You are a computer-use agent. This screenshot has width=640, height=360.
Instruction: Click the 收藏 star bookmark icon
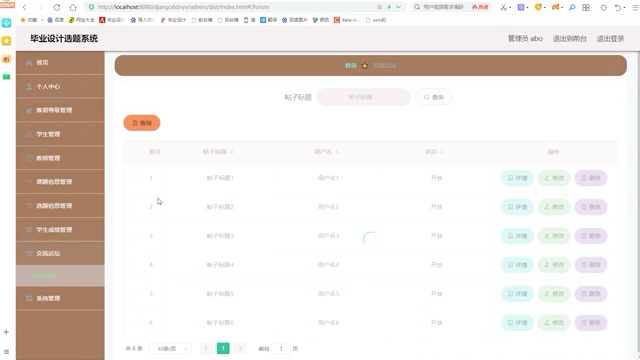point(23,20)
